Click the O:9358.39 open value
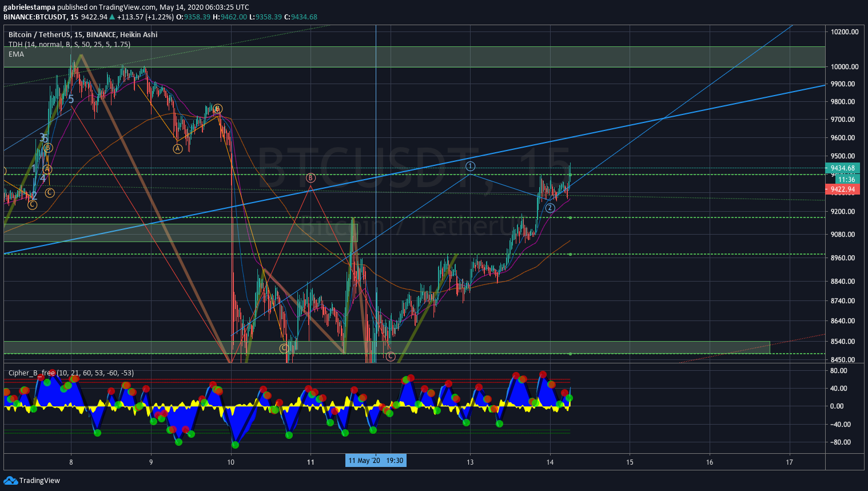Screen dimensions: 868x491 pyautogui.click(x=193, y=17)
